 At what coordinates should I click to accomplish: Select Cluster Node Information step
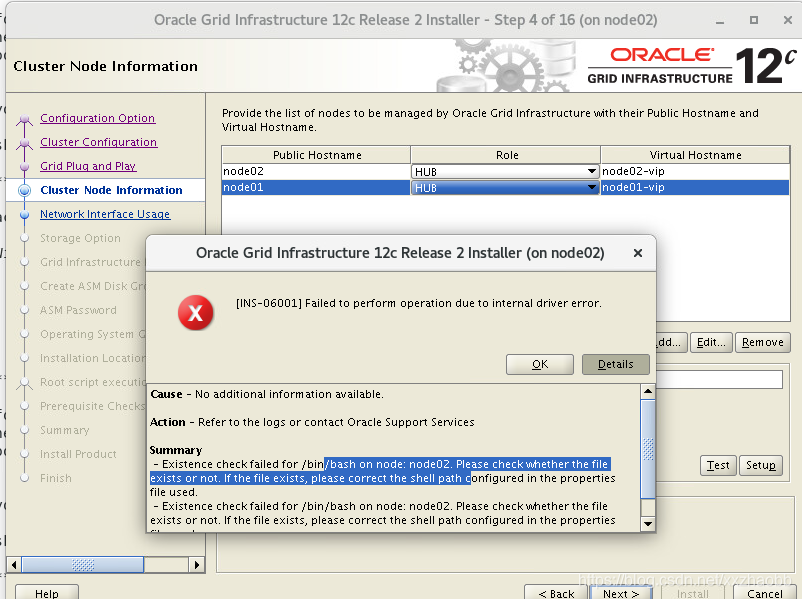pos(111,190)
